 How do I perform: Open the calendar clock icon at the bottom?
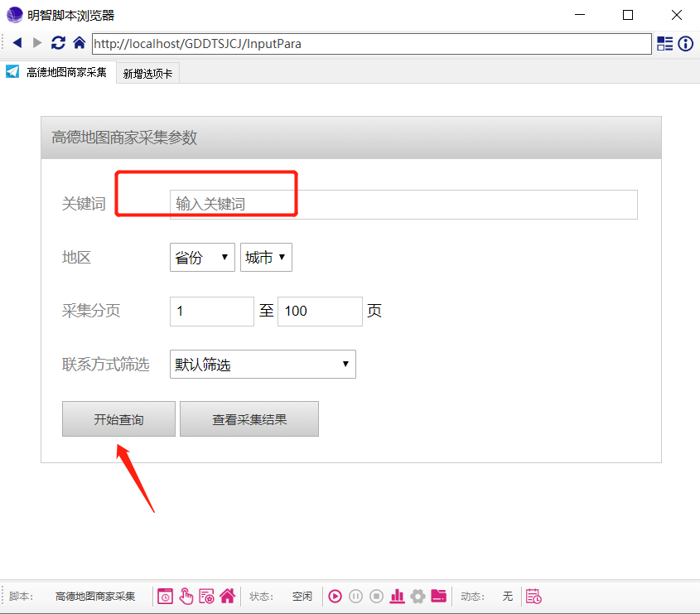(533, 596)
